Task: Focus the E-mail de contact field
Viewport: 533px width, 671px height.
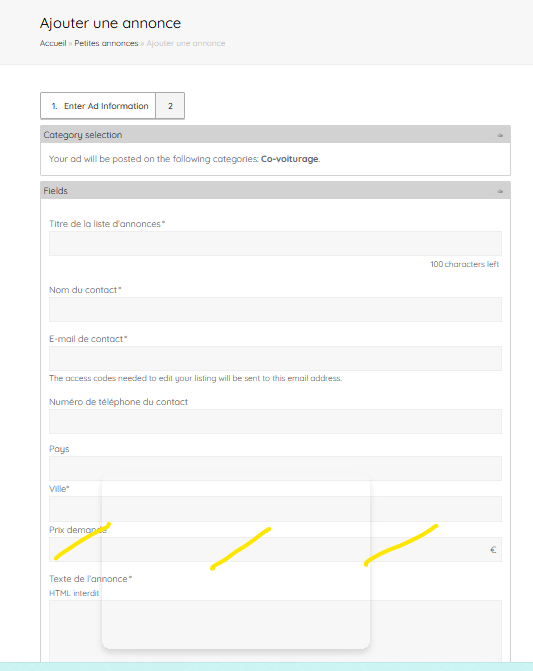Action: coord(275,358)
